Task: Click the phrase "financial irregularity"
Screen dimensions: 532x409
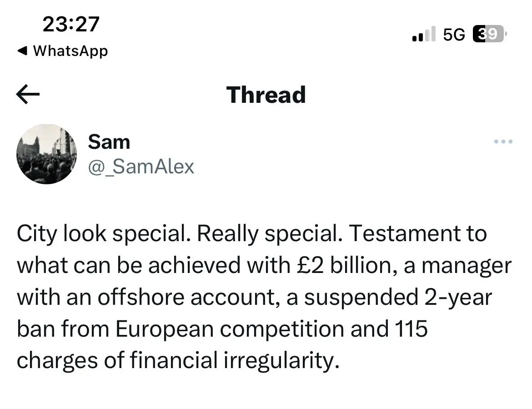Action: 235,361
